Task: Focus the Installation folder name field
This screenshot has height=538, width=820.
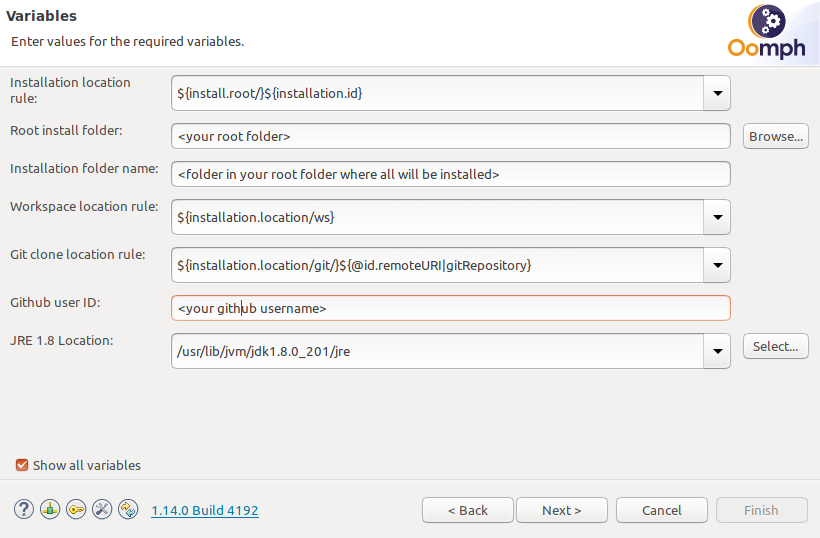Action: click(x=450, y=174)
